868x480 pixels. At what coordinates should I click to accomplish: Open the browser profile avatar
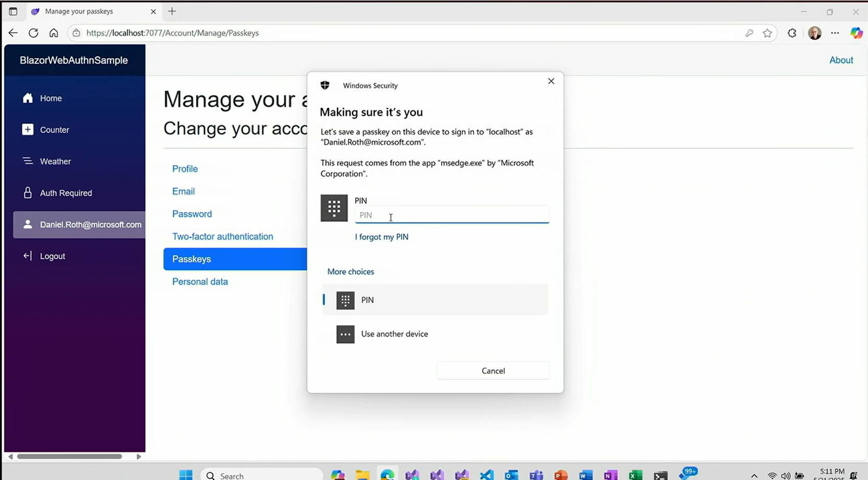click(814, 33)
